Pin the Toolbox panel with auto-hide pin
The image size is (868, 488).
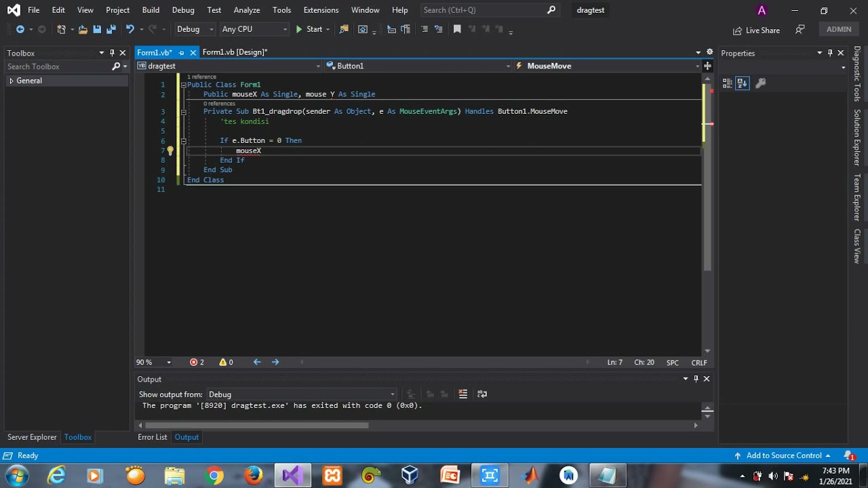(x=112, y=53)
